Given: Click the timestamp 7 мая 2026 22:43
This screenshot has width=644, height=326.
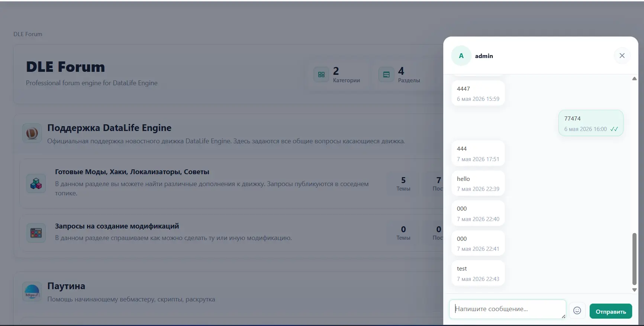Looking at the screenshot, I should point(478,279).
